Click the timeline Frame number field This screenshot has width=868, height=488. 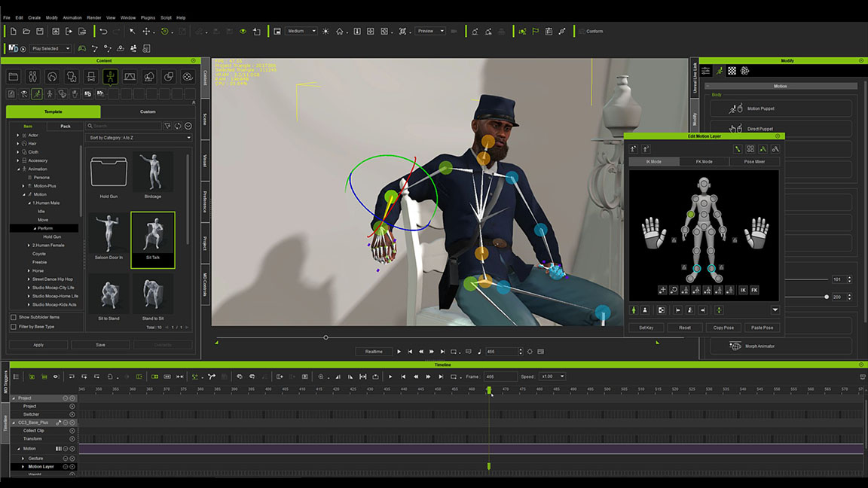[500, 377]
